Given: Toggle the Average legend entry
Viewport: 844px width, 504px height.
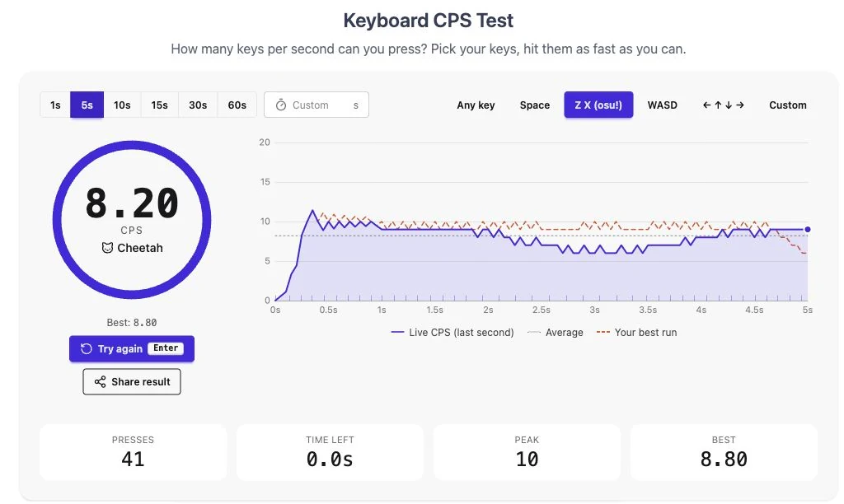Looking at the screenshot, I should (x=556, y=333).
